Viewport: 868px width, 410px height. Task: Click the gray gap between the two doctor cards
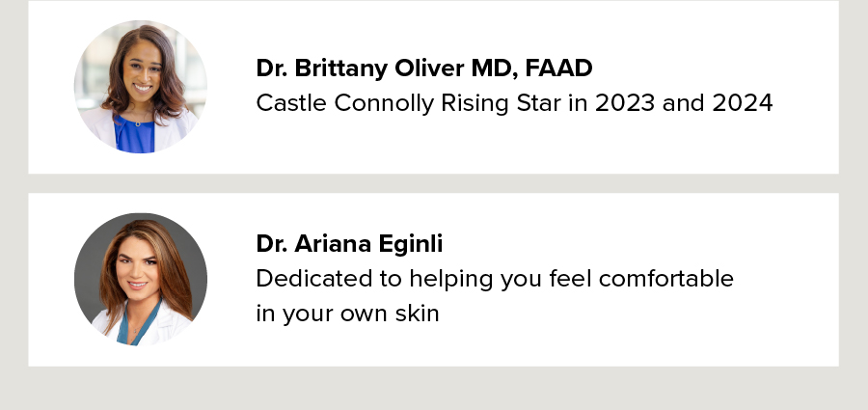(434, 183)
